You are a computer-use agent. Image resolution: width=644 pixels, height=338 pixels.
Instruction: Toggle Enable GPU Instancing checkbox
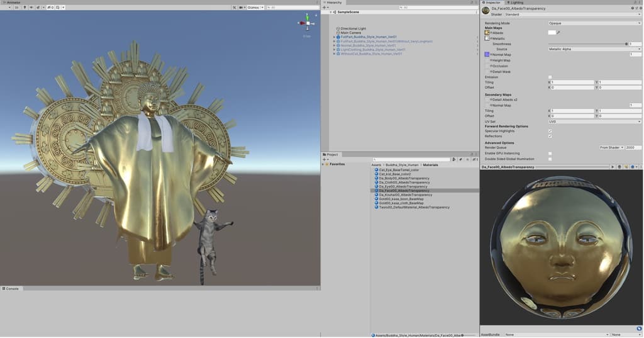550,153
